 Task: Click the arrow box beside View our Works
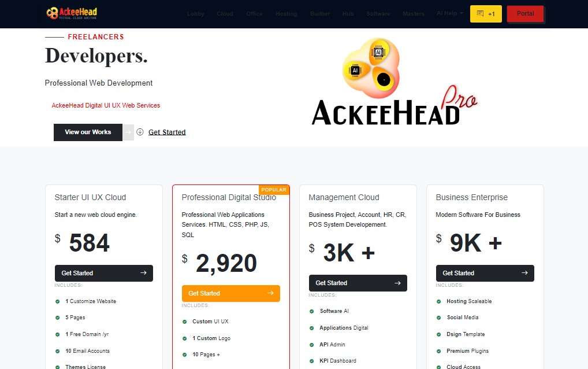pyautogui.click(x=128, y=132)
